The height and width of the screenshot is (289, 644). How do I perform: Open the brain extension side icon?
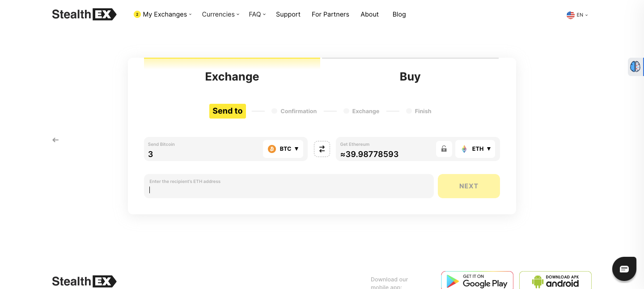(x=635, y=67)
